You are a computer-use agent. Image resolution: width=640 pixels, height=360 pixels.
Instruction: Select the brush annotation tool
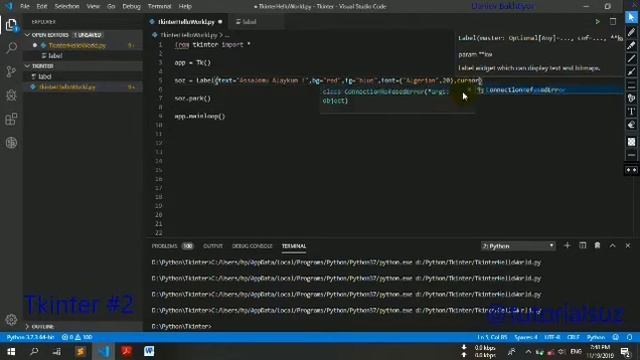[631, 72]
